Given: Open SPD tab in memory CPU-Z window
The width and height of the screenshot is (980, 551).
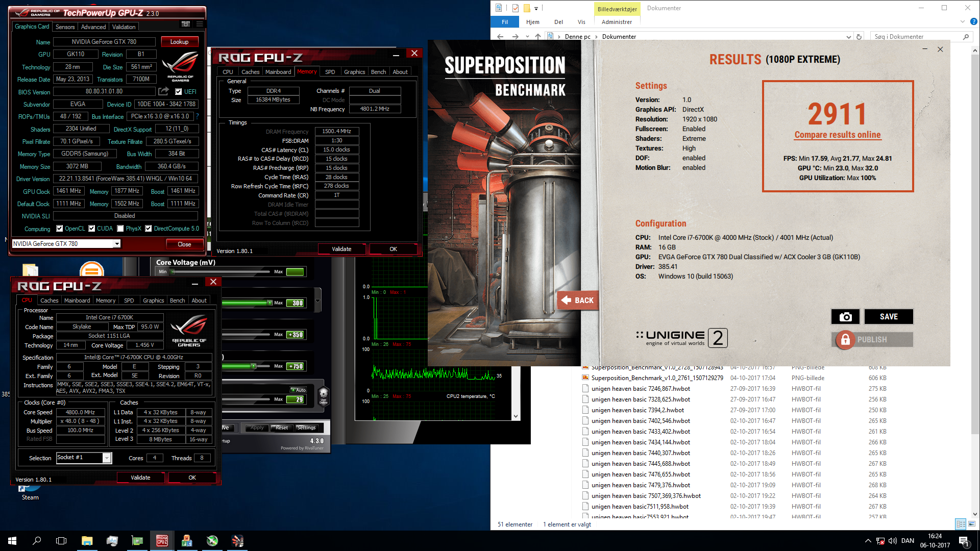Looking at the screenshot, I should [x=330, y=72].
